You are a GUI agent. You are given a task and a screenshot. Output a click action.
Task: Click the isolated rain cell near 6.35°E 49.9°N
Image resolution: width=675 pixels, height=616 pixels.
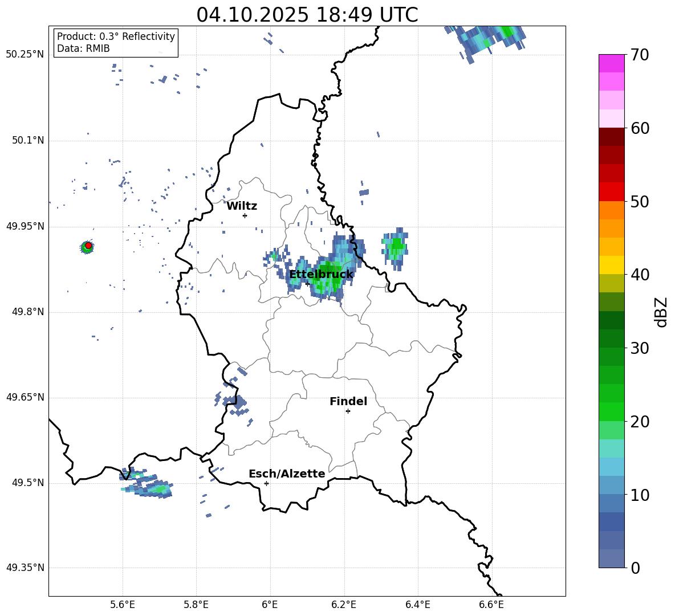coord(396,248)
